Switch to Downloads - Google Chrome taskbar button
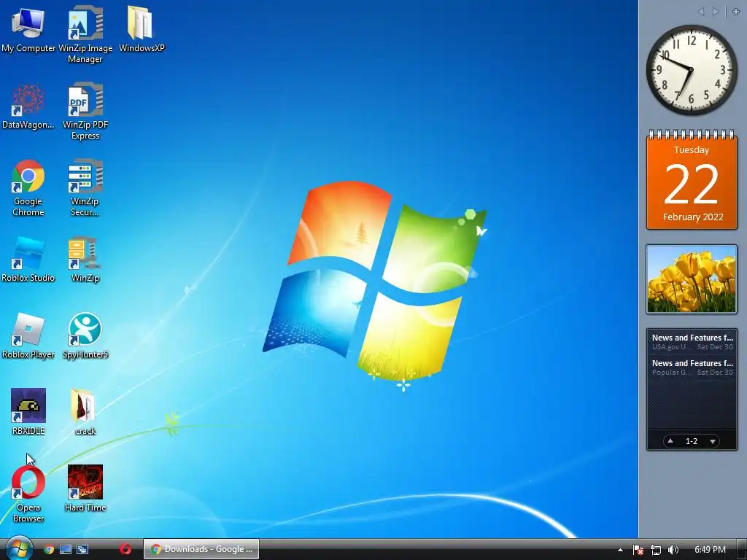This screenshot has height=560, width=747. [201, 549]
